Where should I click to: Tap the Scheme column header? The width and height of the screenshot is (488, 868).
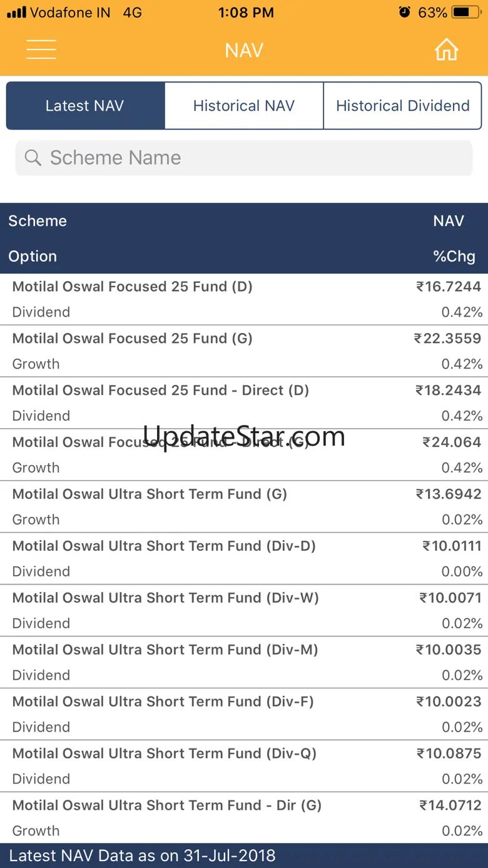tap(38, 221)
